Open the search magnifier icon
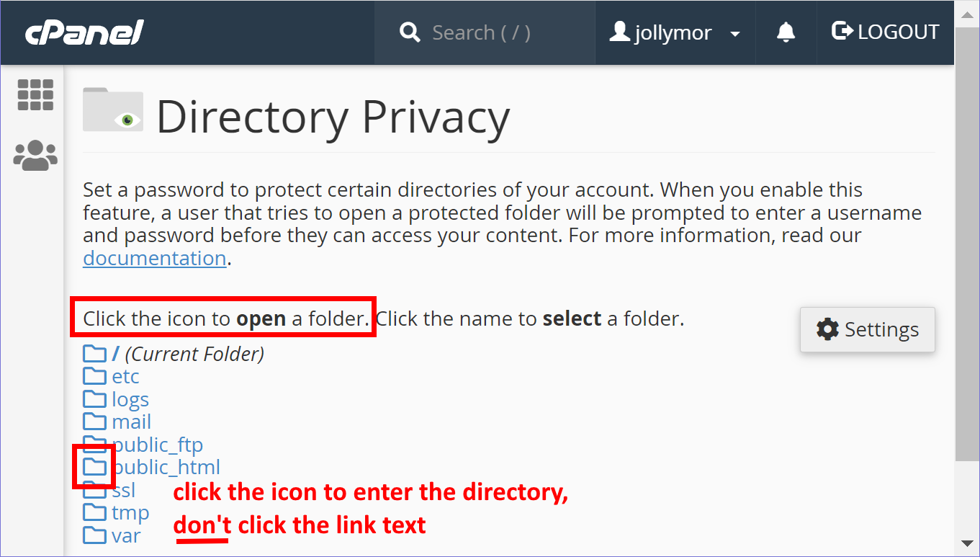This screenshot has width=980, height=557. (x=410, y=32)
